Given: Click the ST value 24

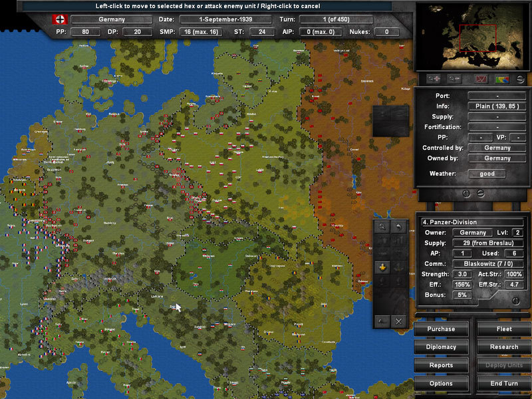Looking at the screenshot, I should pyautogui.click(x=262, y=32).
